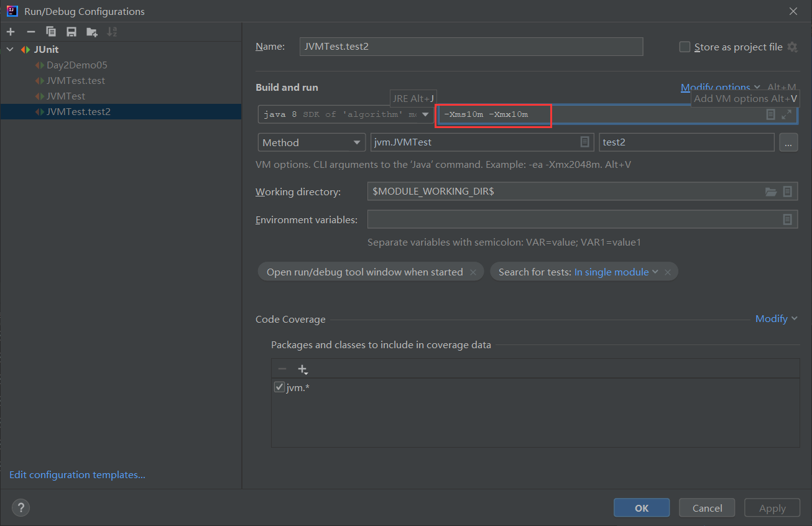Image resolution: width=812 pixels, height=526 pixels.
Task: Remove the 'Open run/debug tool window' chip
Action: (x=473, y=272)
